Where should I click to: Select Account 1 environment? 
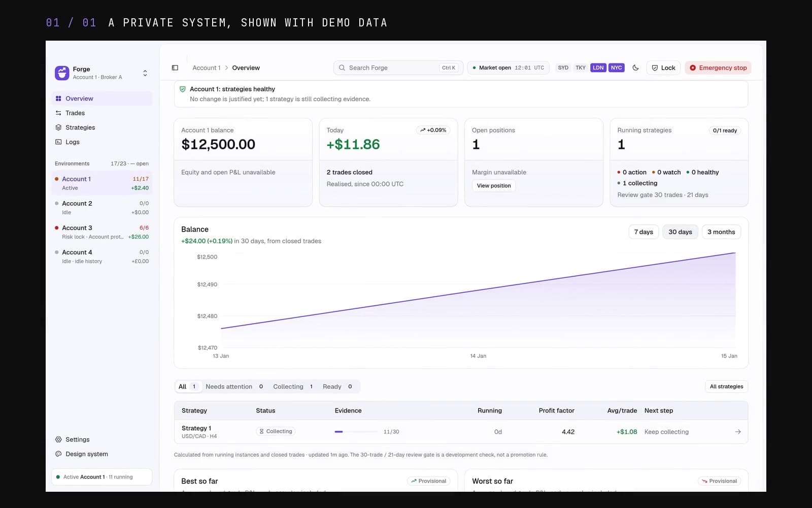pos(102,183)
